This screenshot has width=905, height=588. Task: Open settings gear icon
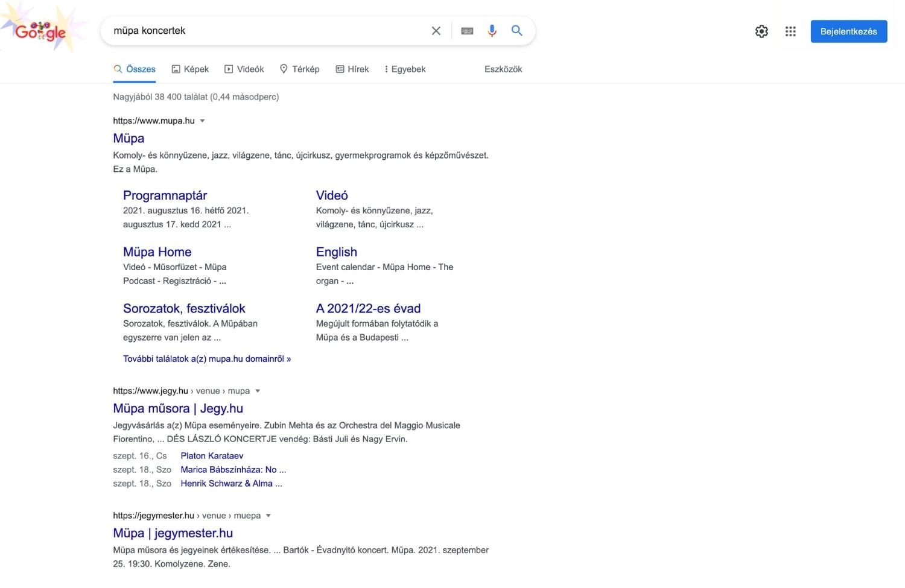[762, 31]
